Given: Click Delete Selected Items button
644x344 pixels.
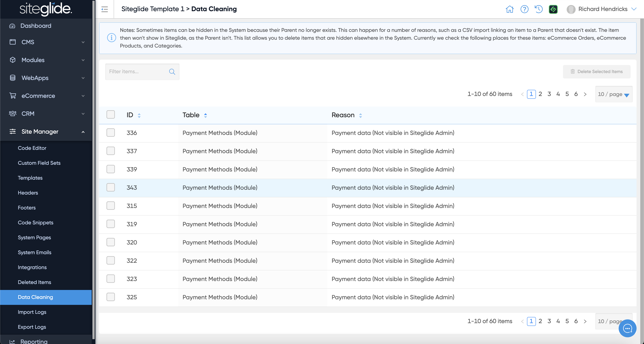Looking at the screenshot, I should (596, 72).
